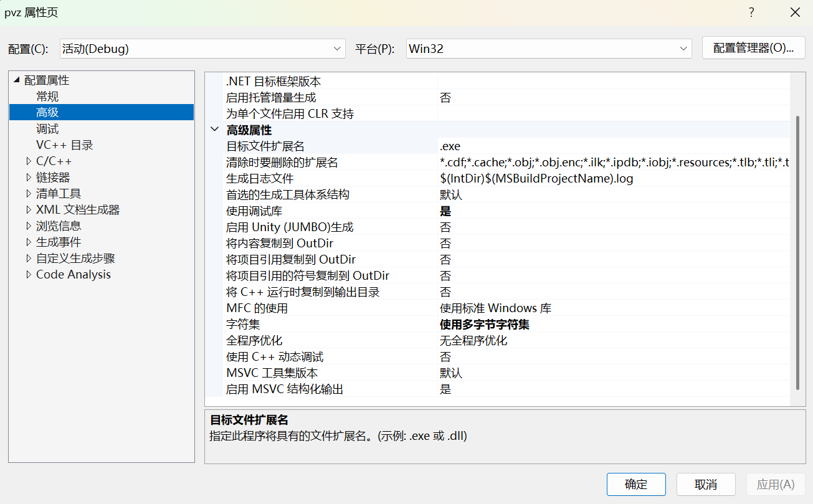
Task: Click the 配置管理器(O)... button
Action: pyautogui.click(x=754, y=48)
